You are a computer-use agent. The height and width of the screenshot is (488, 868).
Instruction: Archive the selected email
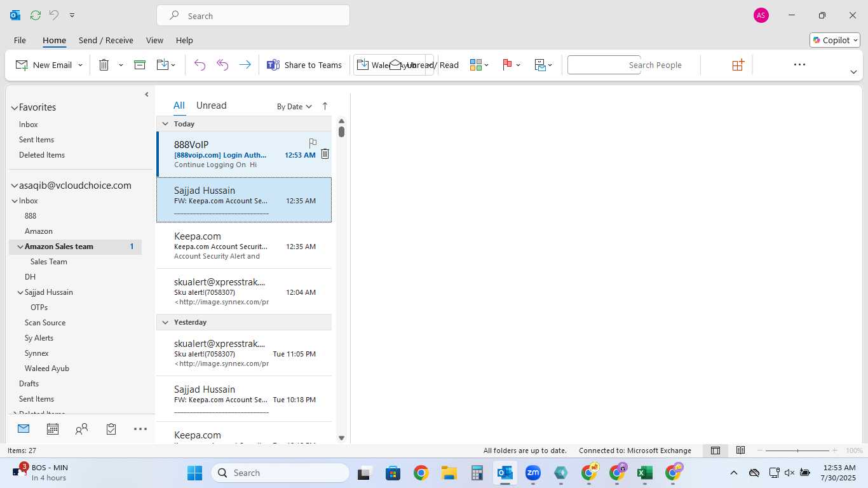point(140,65)
